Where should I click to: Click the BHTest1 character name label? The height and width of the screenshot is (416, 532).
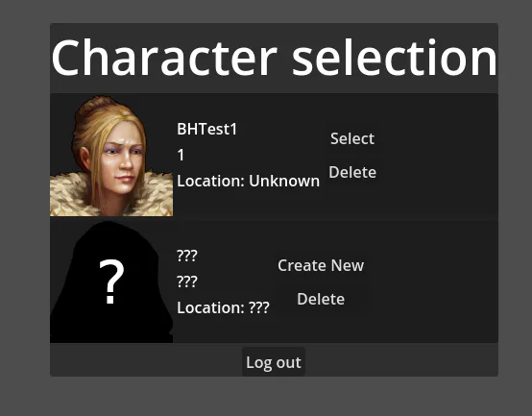tap(207, 129)
